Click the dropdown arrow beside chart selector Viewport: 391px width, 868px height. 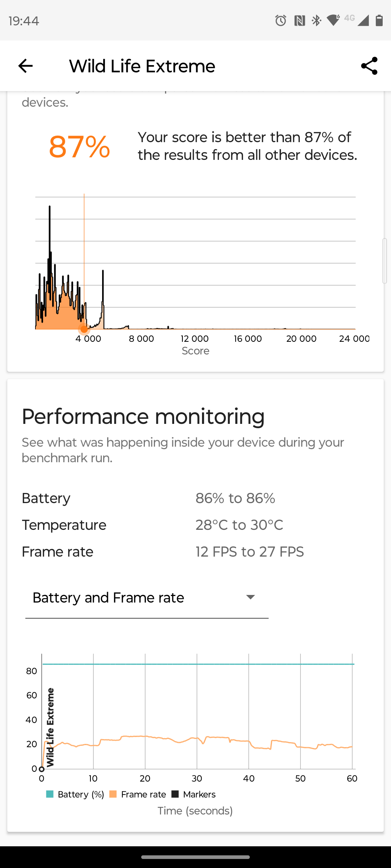pyautogui.click(x=250, y=597)
